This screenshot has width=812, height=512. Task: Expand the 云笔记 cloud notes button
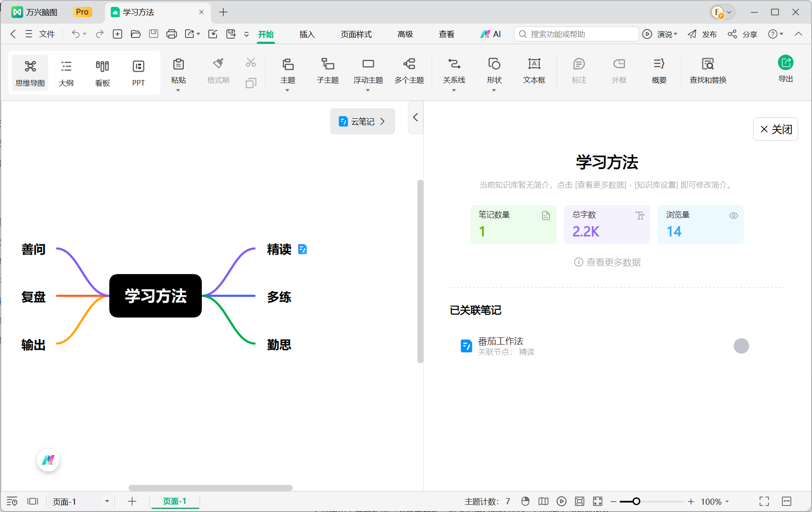tap(362, 121)
